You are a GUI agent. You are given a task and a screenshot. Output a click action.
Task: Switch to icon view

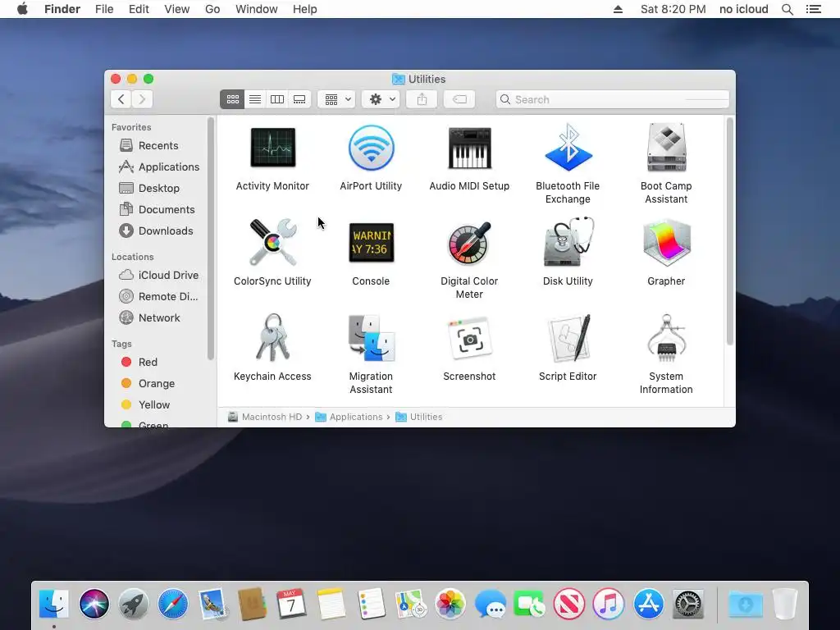pyautogui.click(x=232, y=99)
